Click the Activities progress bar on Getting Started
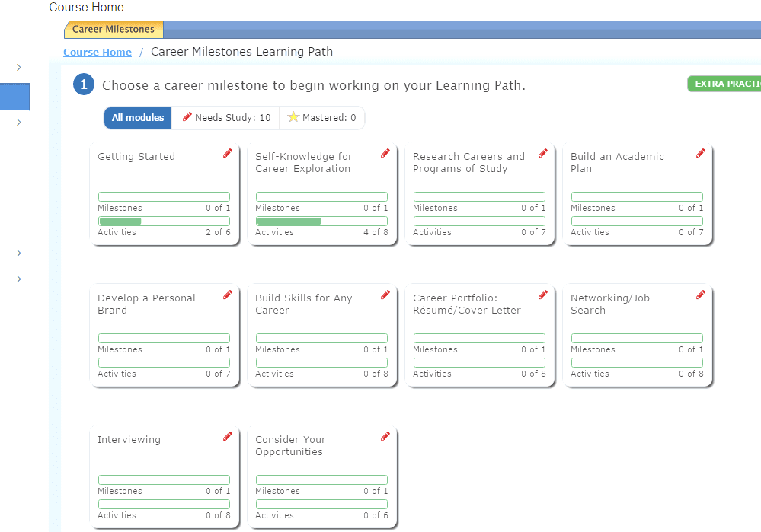Image resolution: width=761 pixels, height=532 pixels. [164, 220]
